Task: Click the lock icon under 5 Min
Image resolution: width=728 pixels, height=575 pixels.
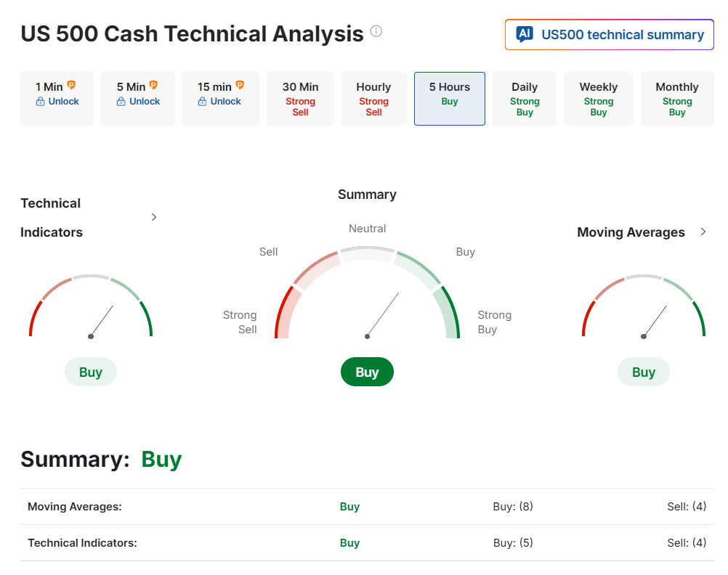Action: pyautogui.click(x=121, y=101)
